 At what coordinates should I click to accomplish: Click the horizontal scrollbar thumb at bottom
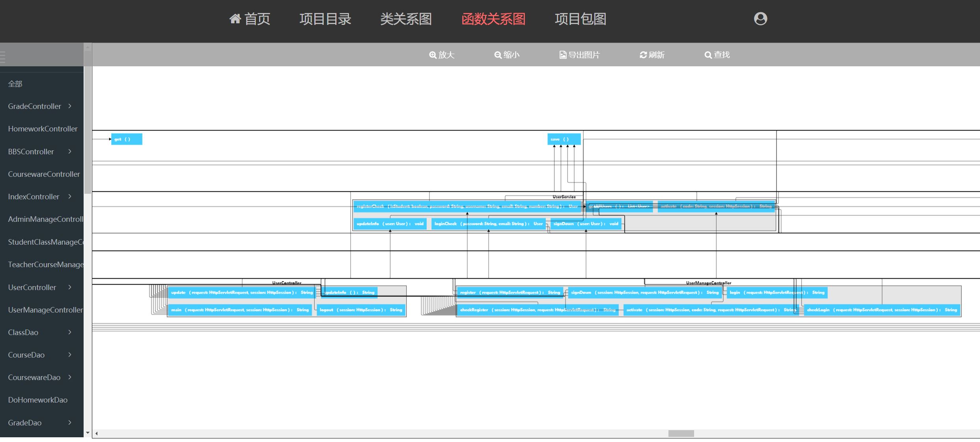[x=681, y=433]
